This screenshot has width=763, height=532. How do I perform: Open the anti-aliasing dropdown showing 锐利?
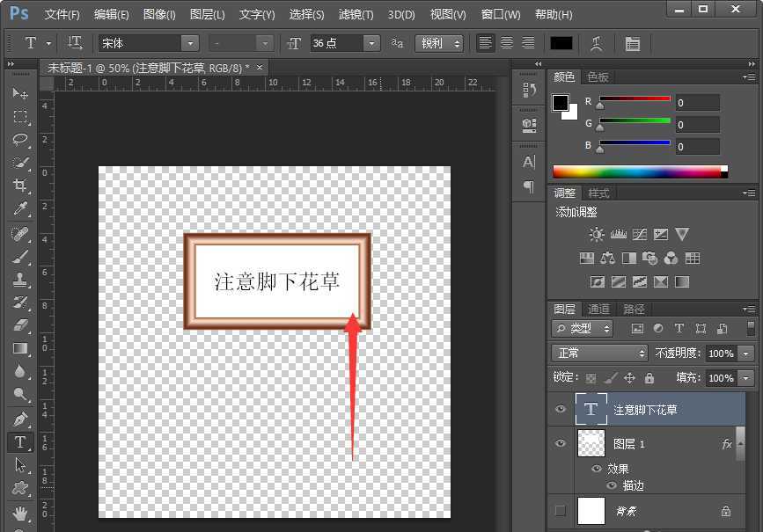(x=438, y=42)
